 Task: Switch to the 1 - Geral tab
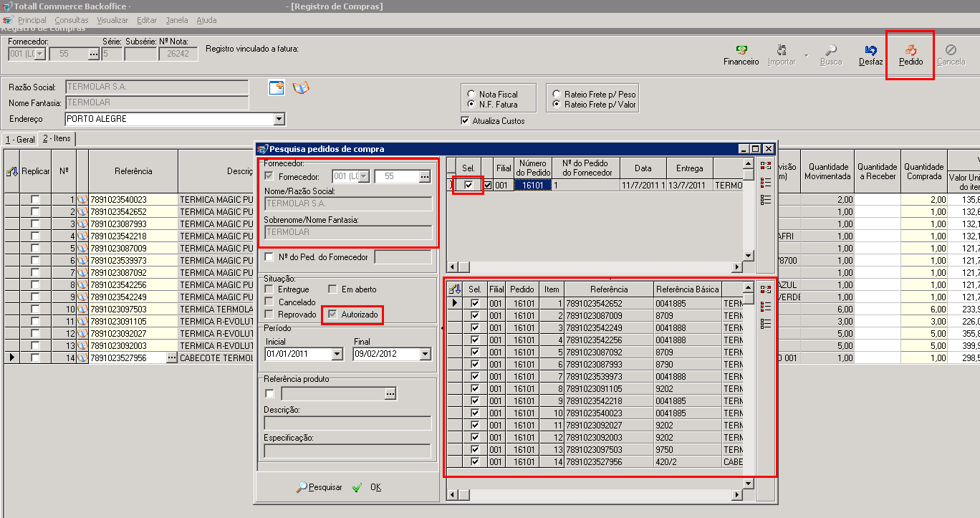(x=20, y=139)
